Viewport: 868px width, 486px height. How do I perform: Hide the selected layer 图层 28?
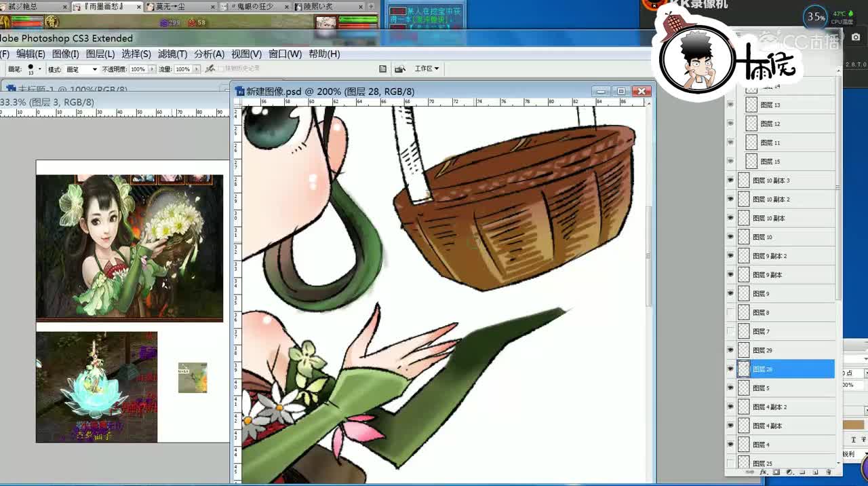(730, 369)
